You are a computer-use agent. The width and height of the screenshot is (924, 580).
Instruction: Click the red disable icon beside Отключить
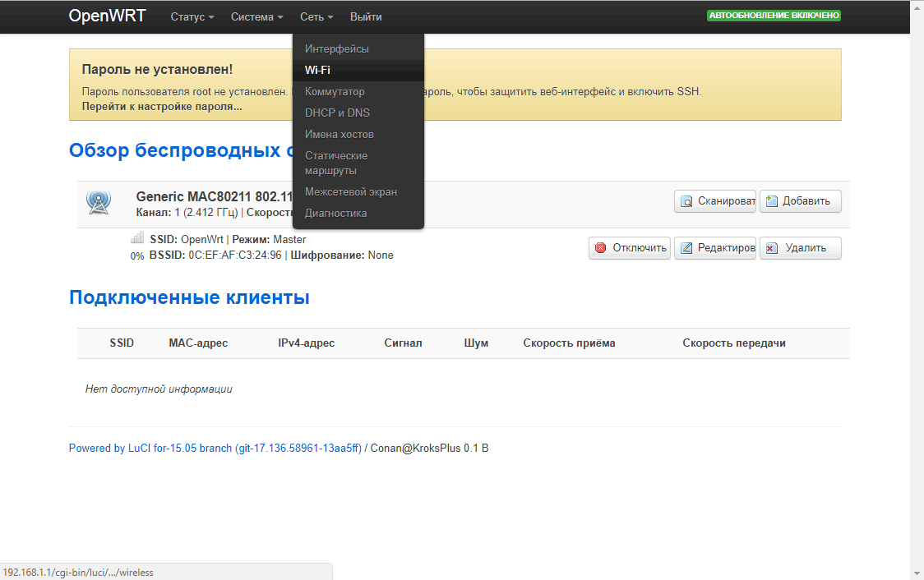click(600, 248)
